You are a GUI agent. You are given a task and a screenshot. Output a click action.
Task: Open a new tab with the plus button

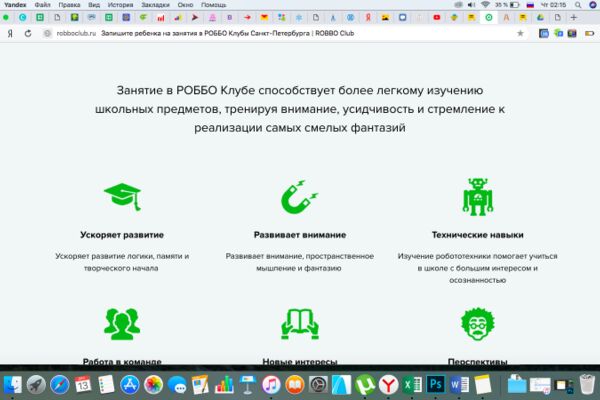(573, 17)
